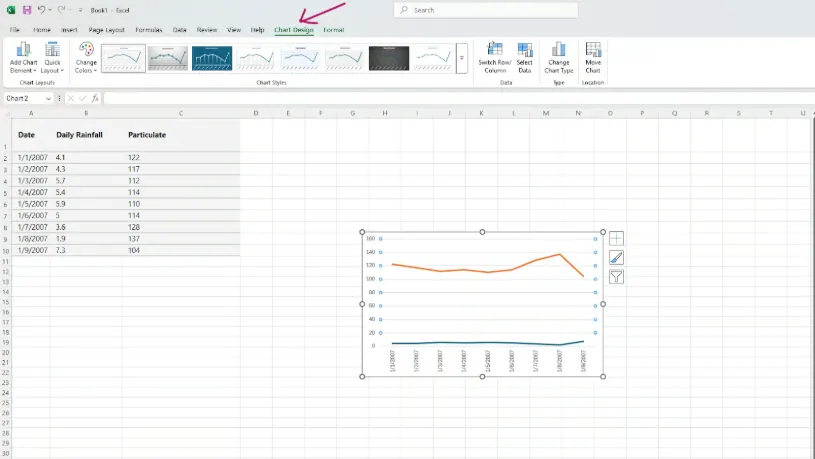The width and height of the screenshot is (815, 459).
Task: Switch to the Home tab
Action: pos(42,30)
